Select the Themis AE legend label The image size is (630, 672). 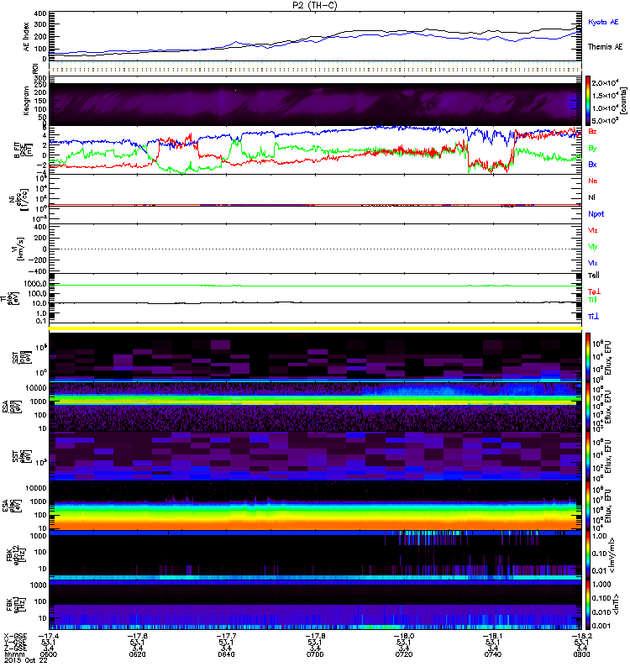(x=605, y=47)
